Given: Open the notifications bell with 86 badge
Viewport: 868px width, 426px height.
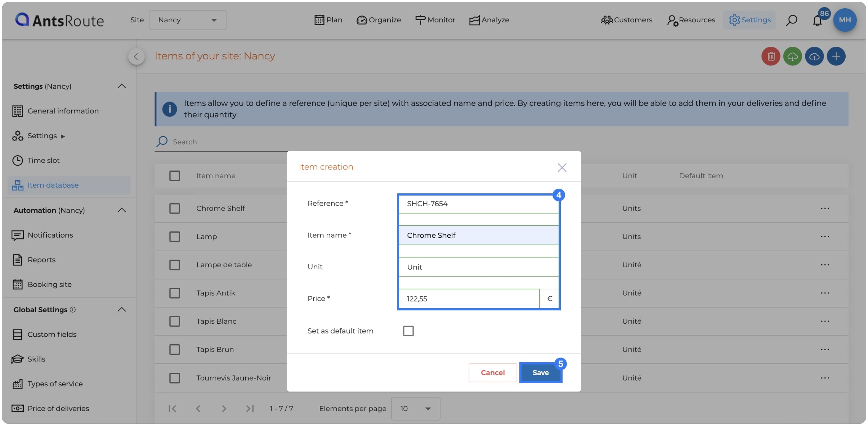Looking at the screenshot, I should tap(818, 20).
